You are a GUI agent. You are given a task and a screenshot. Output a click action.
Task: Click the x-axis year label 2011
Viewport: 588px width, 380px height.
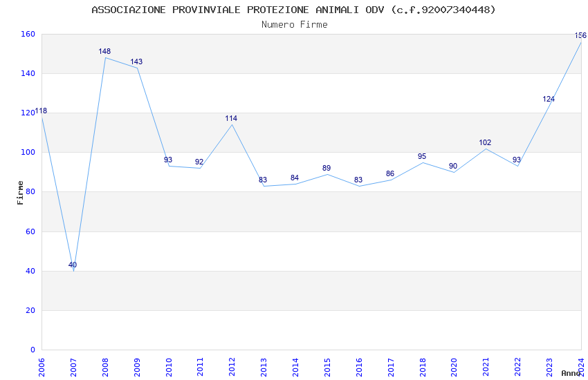[200, 367]
